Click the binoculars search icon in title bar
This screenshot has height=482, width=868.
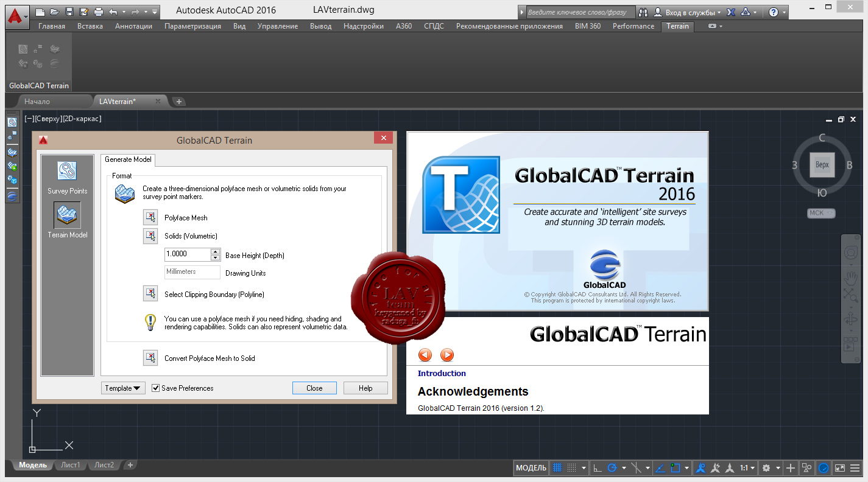[x=643, y=12]
